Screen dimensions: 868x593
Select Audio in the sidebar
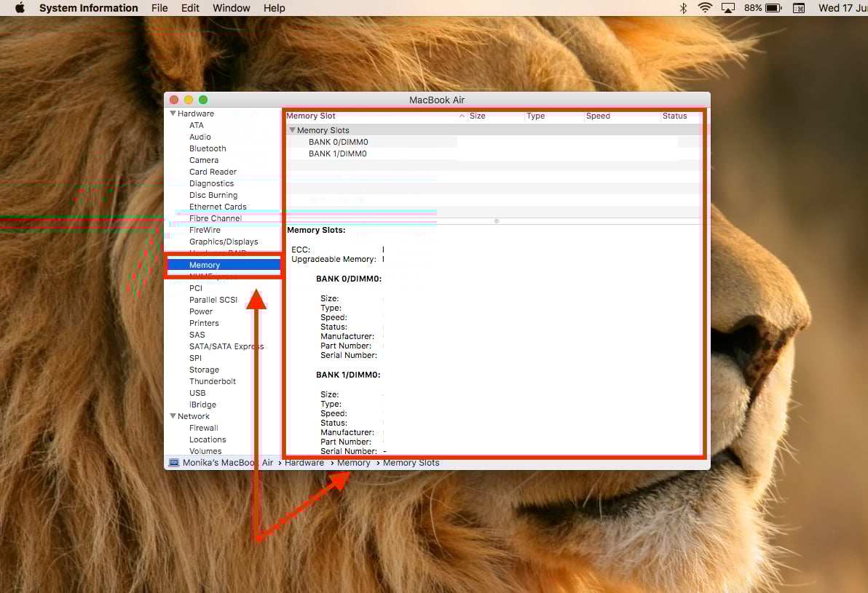click(200, 137)
